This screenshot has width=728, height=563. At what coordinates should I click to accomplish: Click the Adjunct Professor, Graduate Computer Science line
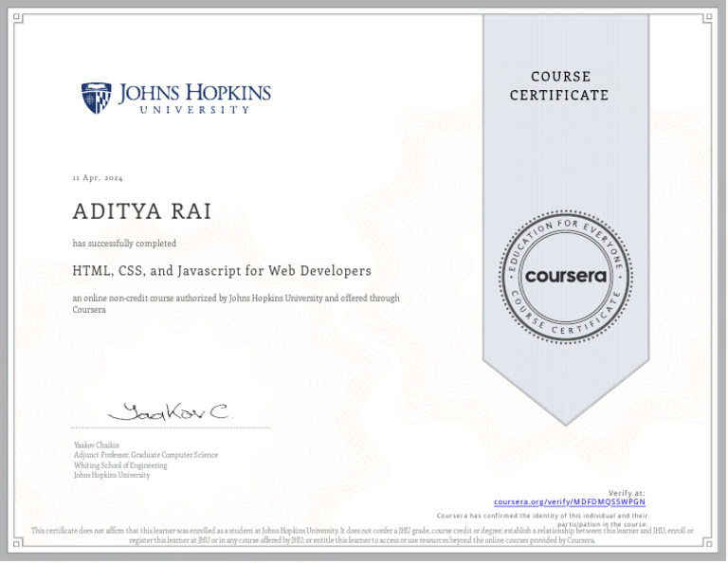click(x=146, y=455)
